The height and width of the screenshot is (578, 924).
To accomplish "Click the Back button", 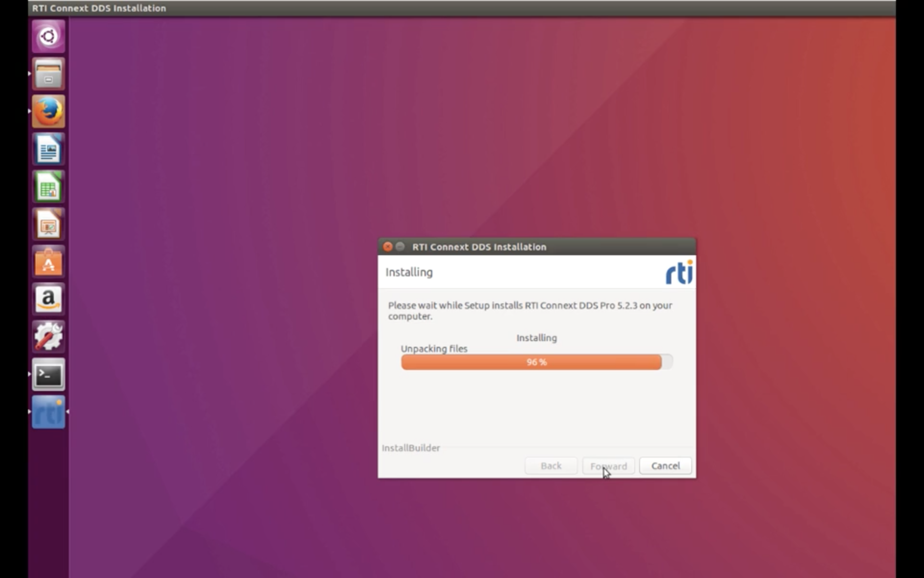I will pos(550,466).
